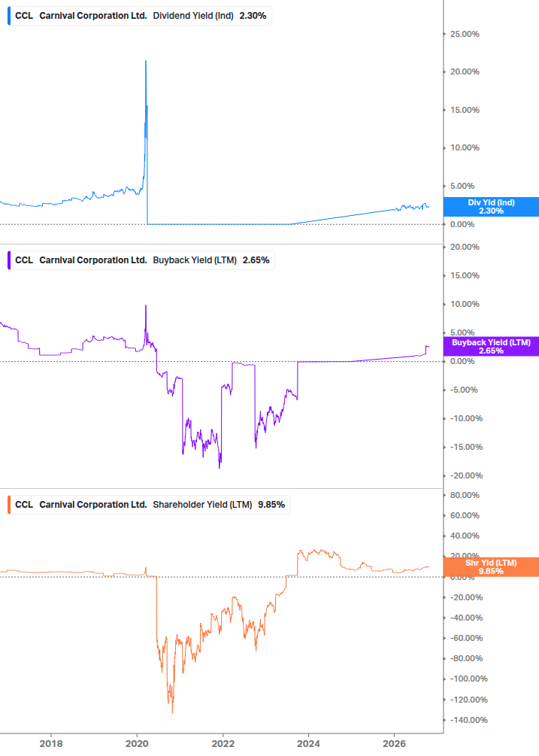
Task: Click the orange Shareholder Yield legend color bar
Action: click(9, 505)
